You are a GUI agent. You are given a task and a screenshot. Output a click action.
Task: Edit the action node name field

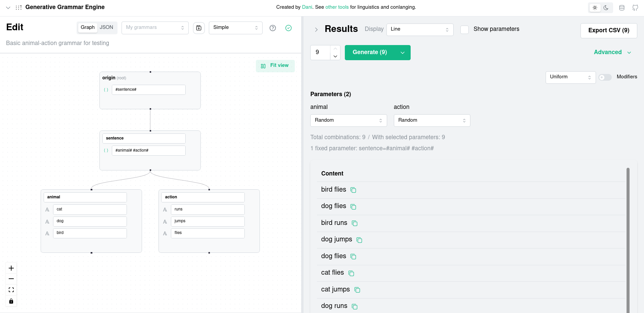[x=203, y=197]
